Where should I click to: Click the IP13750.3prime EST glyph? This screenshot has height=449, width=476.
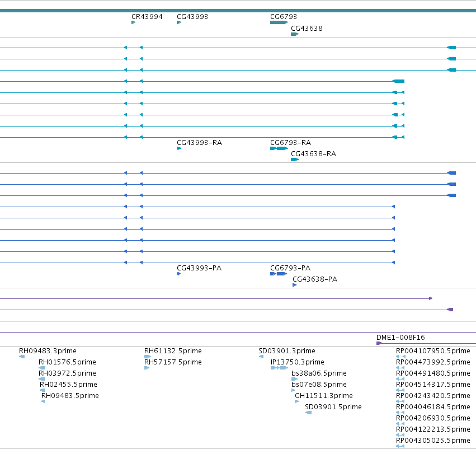tap(279, 368)
